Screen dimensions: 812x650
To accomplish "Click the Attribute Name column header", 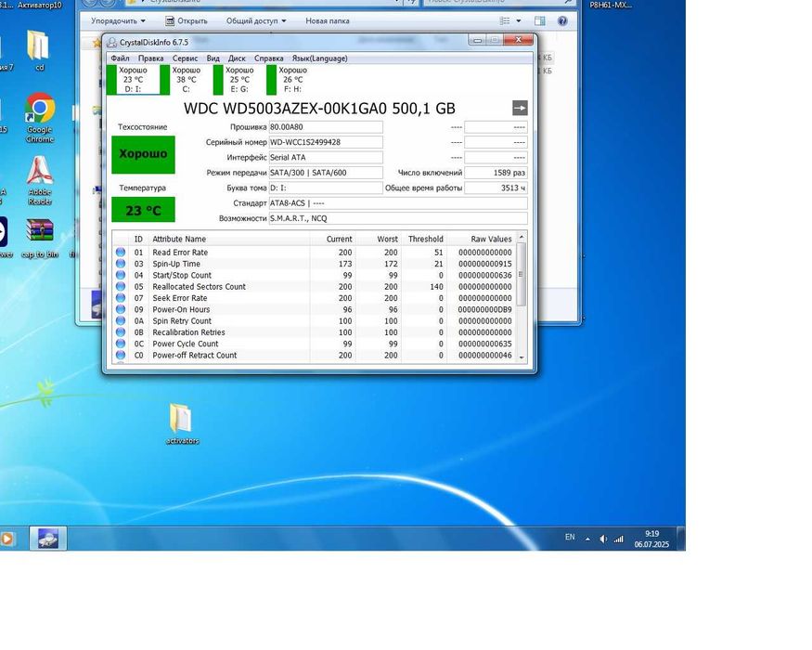I will point(229,239).
